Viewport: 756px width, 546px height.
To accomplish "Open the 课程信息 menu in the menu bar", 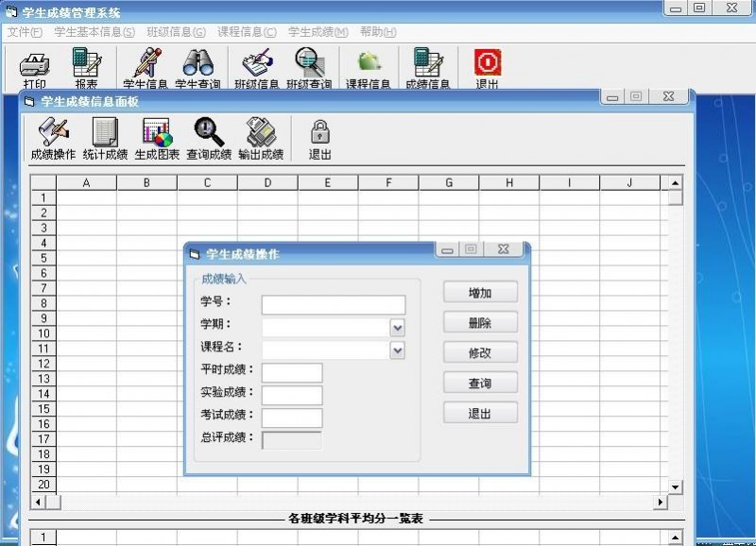I will pos(247,32).
